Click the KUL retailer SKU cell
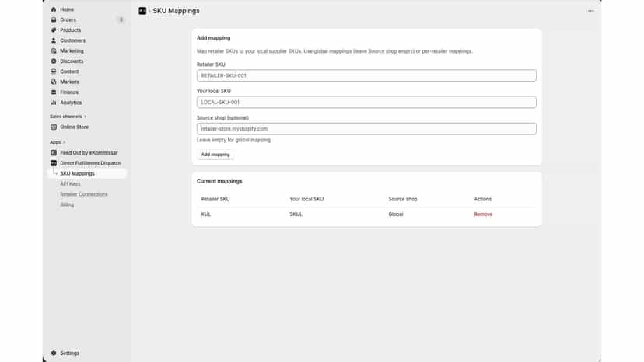Image resolution: width=644 pixels, height=362 pixels. tap(206, 214)
